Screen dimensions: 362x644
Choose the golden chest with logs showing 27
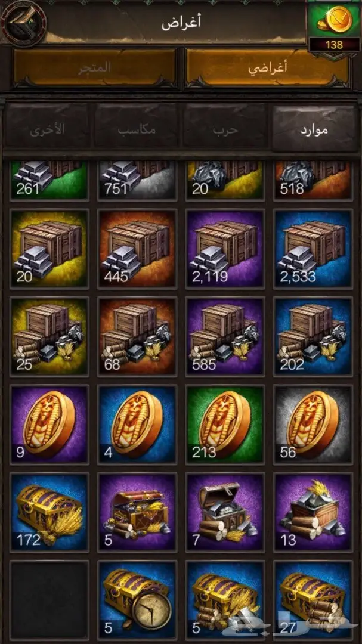click(313, 600)
